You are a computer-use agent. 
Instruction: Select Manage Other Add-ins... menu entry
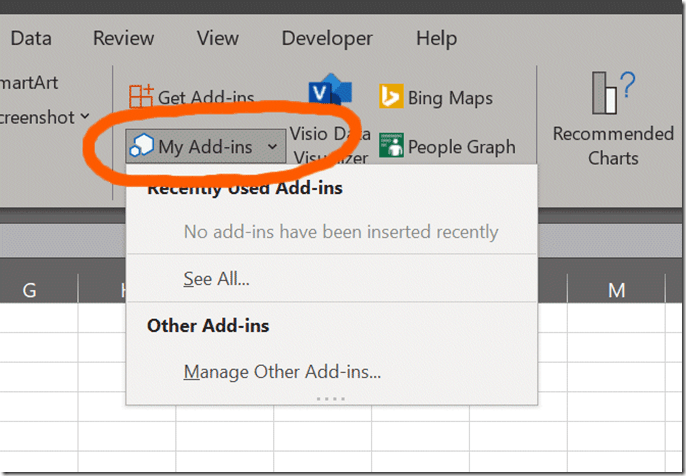(282, 372)
